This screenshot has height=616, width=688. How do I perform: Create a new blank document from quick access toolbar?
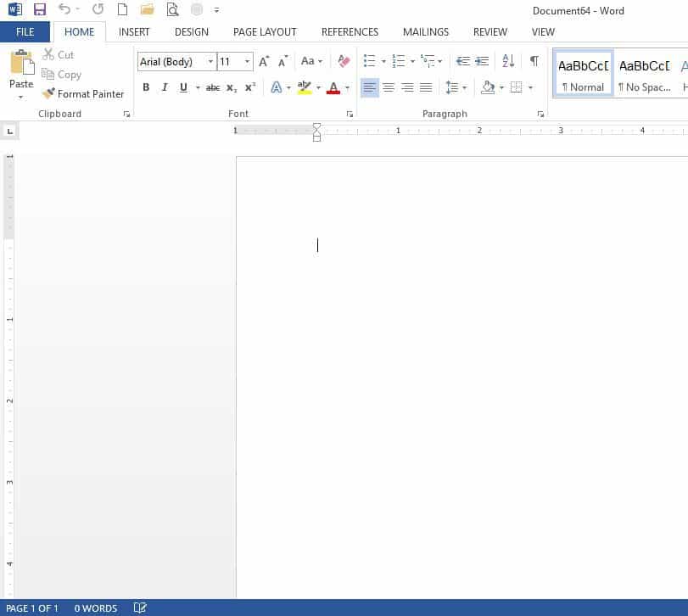click(122, 9)
